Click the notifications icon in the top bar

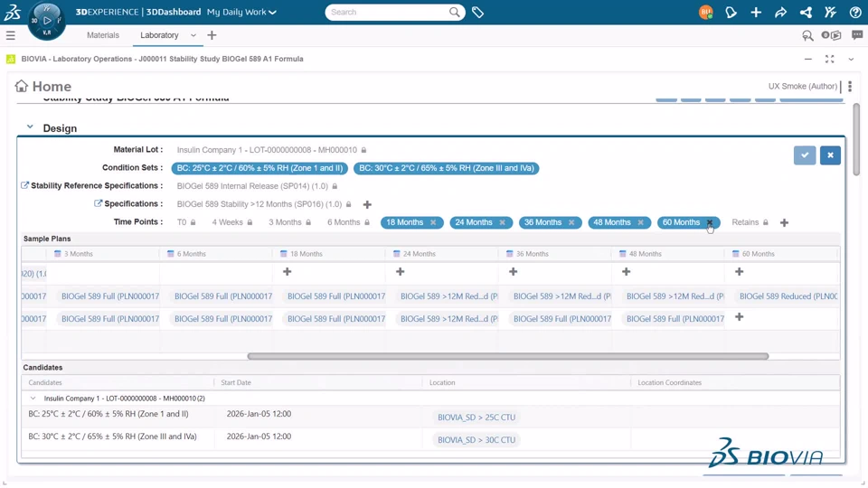(x=731, y=12)
